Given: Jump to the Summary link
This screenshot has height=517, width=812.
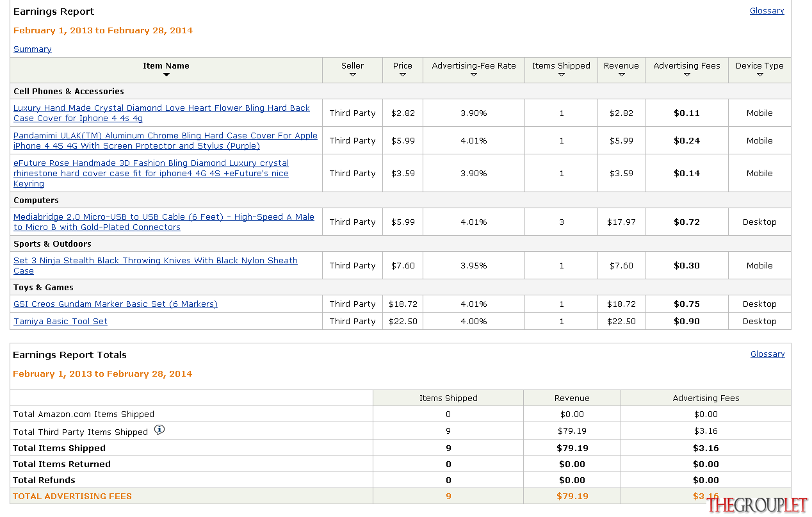Looking at the screenshot, I should [33, 49].
